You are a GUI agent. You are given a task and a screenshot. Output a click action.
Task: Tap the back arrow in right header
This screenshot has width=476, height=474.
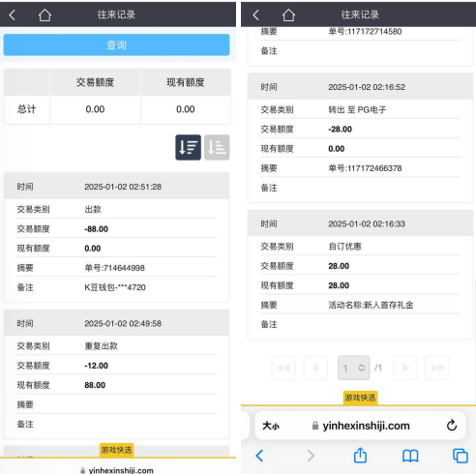click(x=256, y=15)
